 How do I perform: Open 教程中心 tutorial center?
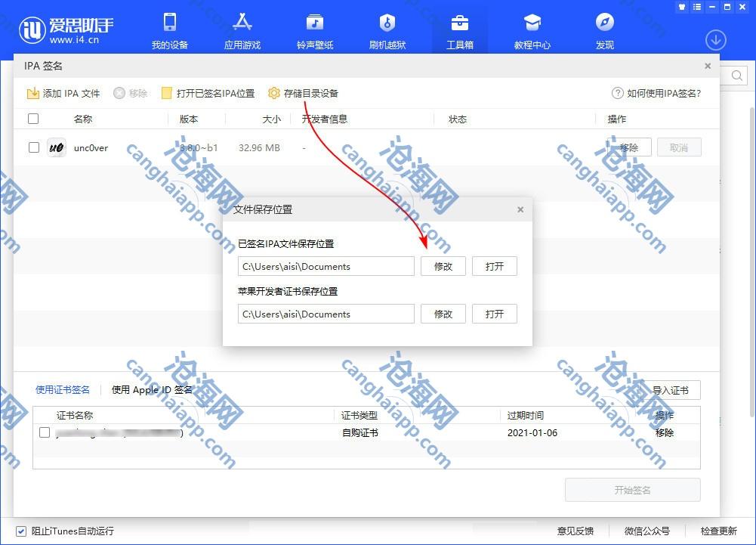coord(532,31)
